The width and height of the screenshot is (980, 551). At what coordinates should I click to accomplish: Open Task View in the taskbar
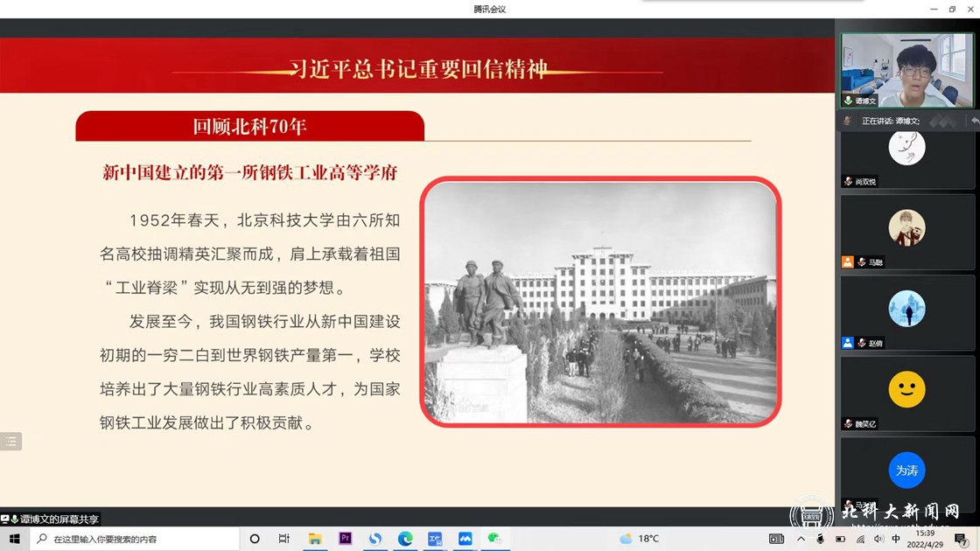(284, 539)
